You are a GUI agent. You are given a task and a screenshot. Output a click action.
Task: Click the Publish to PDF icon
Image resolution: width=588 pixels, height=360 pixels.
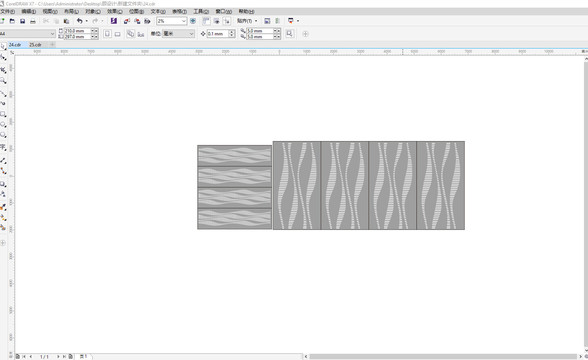[x=147, y=21]
